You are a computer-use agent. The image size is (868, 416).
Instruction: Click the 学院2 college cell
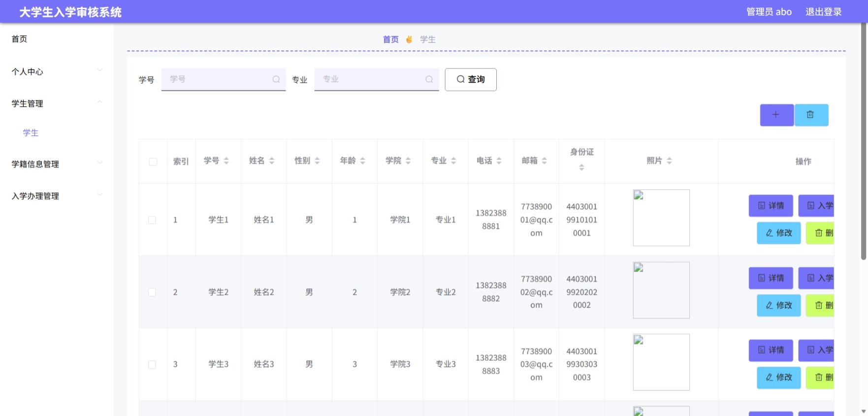click(400, 292)
